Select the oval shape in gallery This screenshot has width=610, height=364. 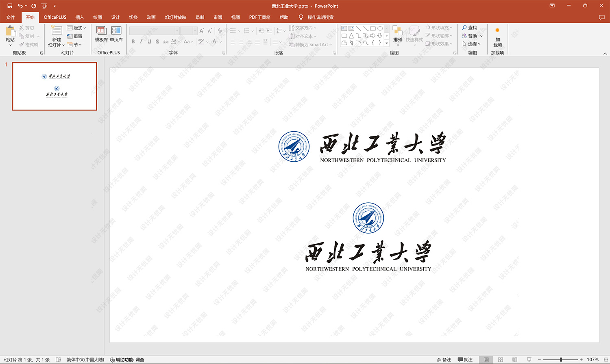[x=380, y=28]
